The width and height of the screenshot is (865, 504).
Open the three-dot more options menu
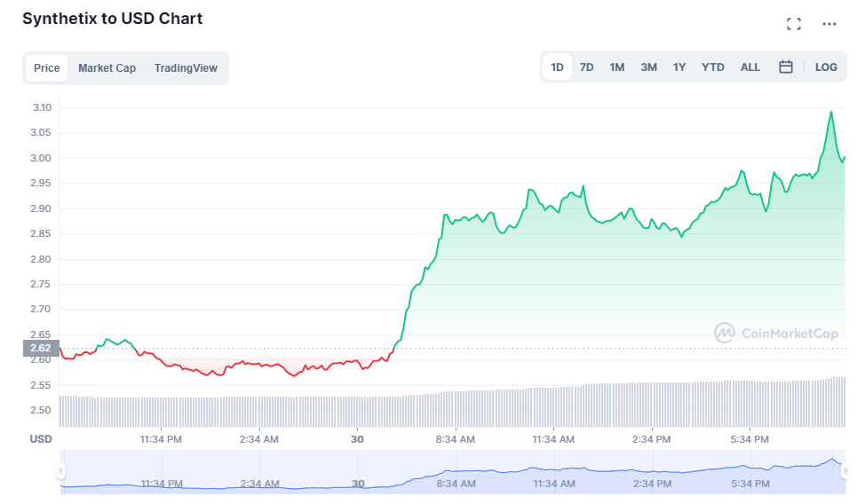[x=829, y=24]
